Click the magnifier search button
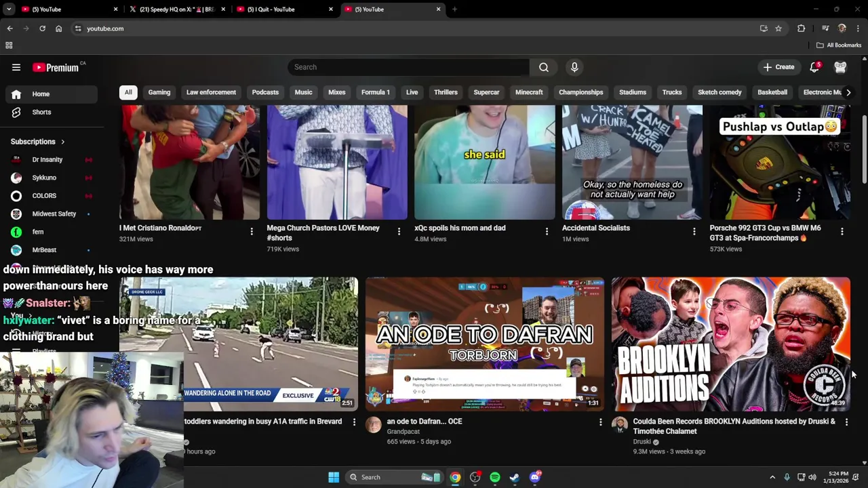Screen dimensions: 868x488 pyautogui.click(x=544, y=67)
